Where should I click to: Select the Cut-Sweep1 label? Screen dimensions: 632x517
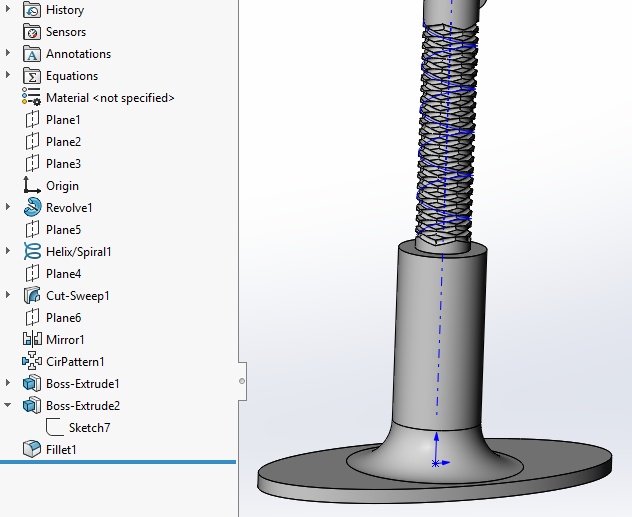point(78,296)
